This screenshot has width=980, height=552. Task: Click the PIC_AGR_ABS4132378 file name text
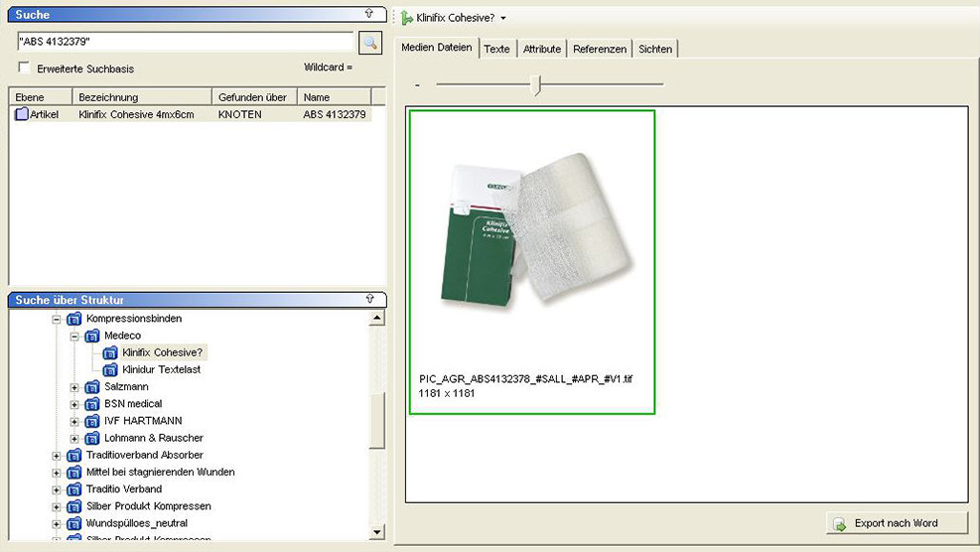pos(525,379)
